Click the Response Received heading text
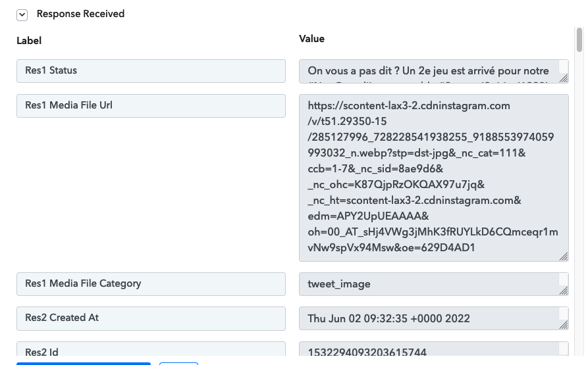588x365 pixels. 80,14
